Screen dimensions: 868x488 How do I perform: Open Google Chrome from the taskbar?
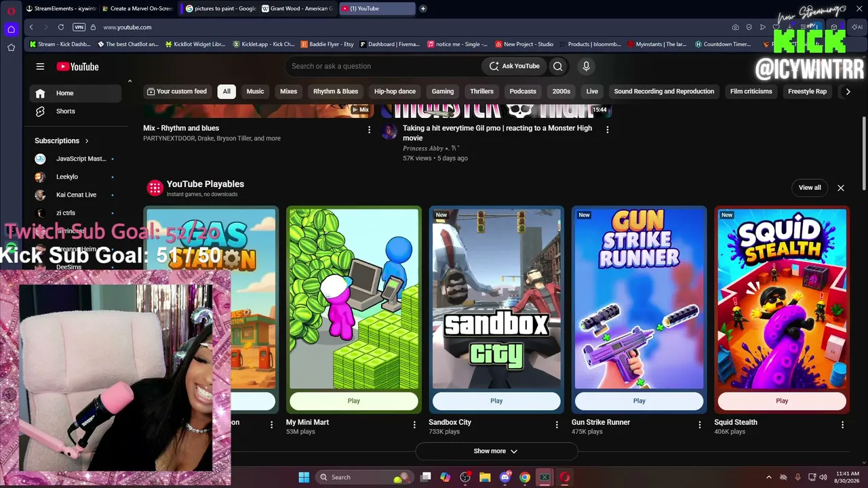click(525, 477)
